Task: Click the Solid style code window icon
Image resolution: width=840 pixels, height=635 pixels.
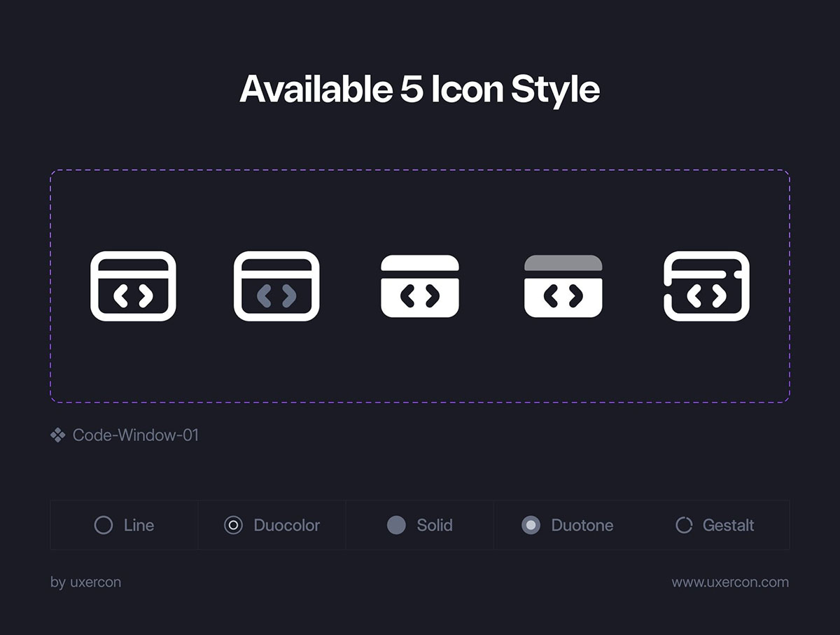Action: [420, 286]
